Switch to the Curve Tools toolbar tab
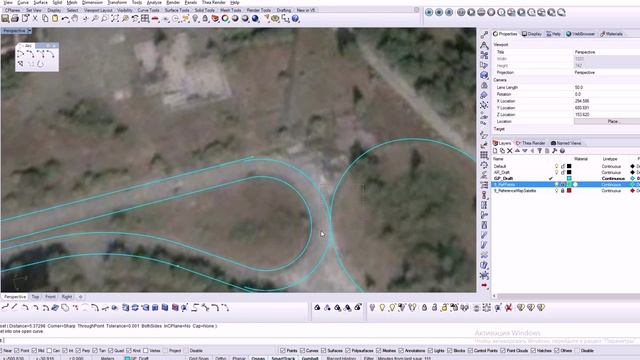Image resolution: width=640 pixels, height=360 pixels. point(148,10)
